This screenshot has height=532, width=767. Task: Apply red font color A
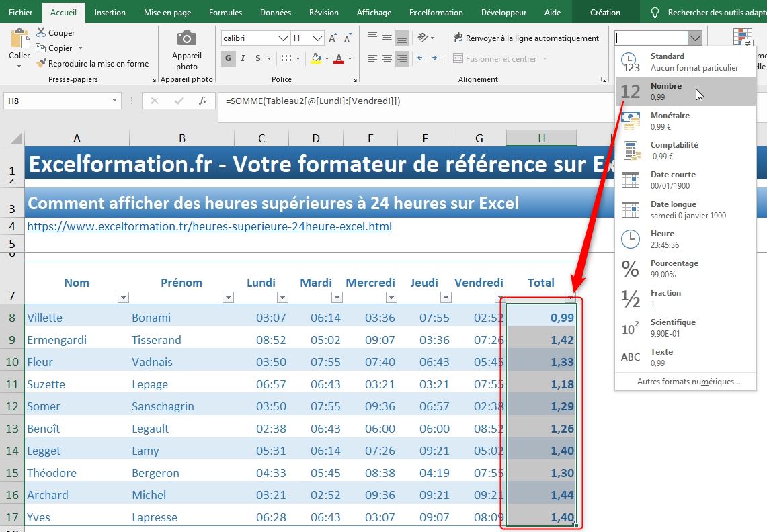339,58
